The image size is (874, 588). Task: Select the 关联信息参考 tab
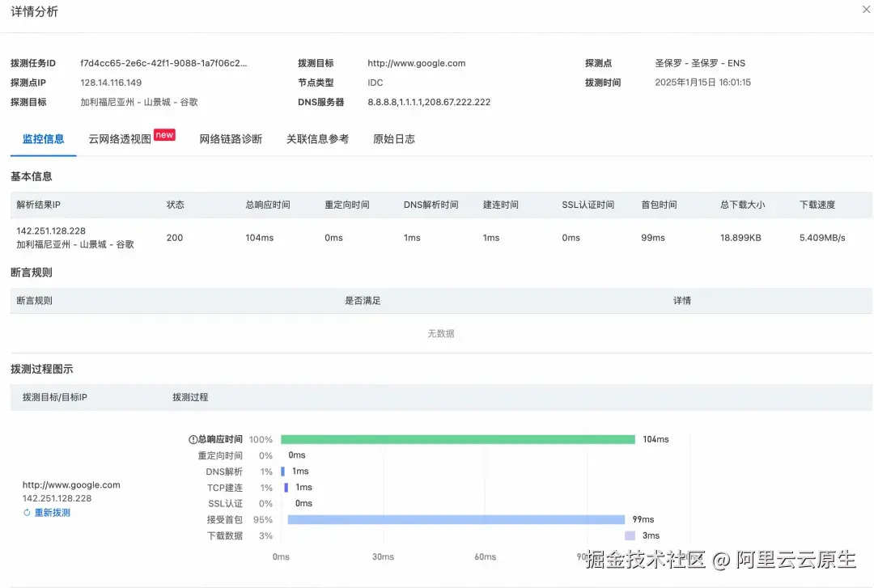tap(317, 139)
